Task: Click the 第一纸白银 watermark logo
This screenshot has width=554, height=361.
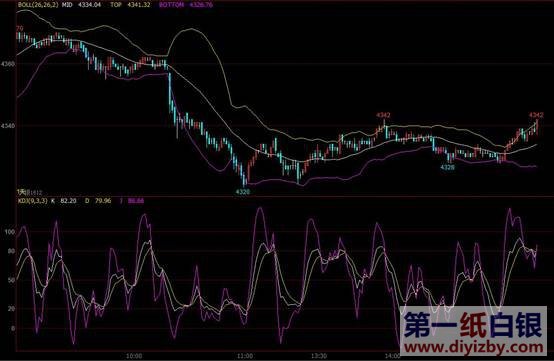Action: tap(473, 325)
